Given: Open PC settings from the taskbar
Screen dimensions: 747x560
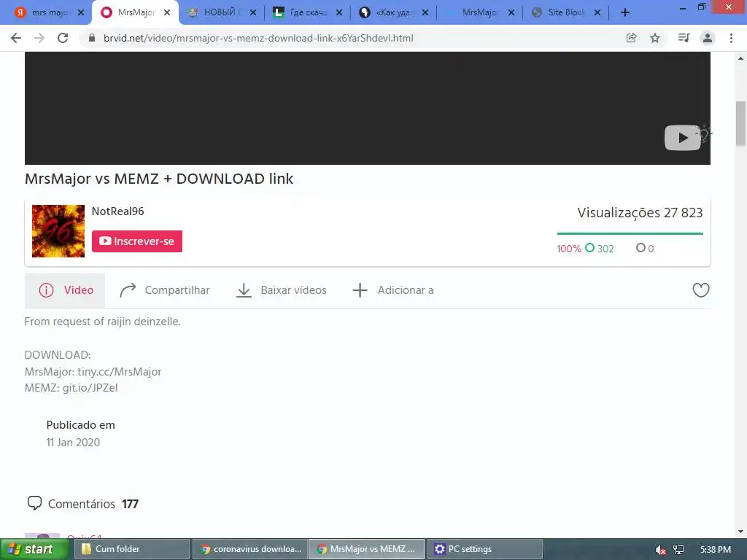Looking at the screenshot, I should click(x=485, y=549).
